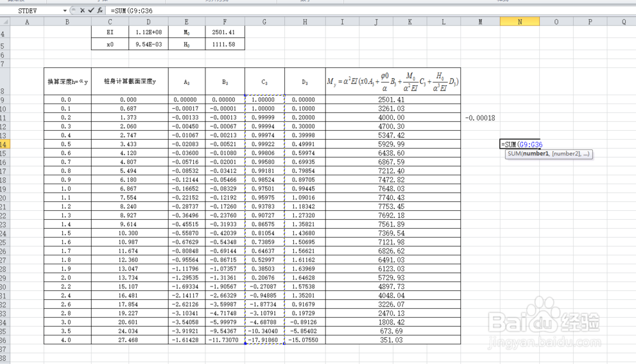636x364 pixels.
Task: Select column A header
Action: pyautogui.click(x=27, y=22)
